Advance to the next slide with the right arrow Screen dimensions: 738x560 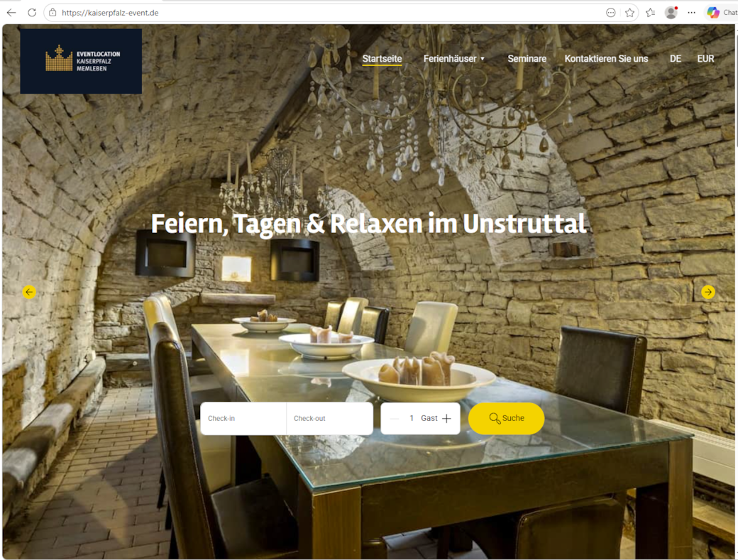point(707,292)
